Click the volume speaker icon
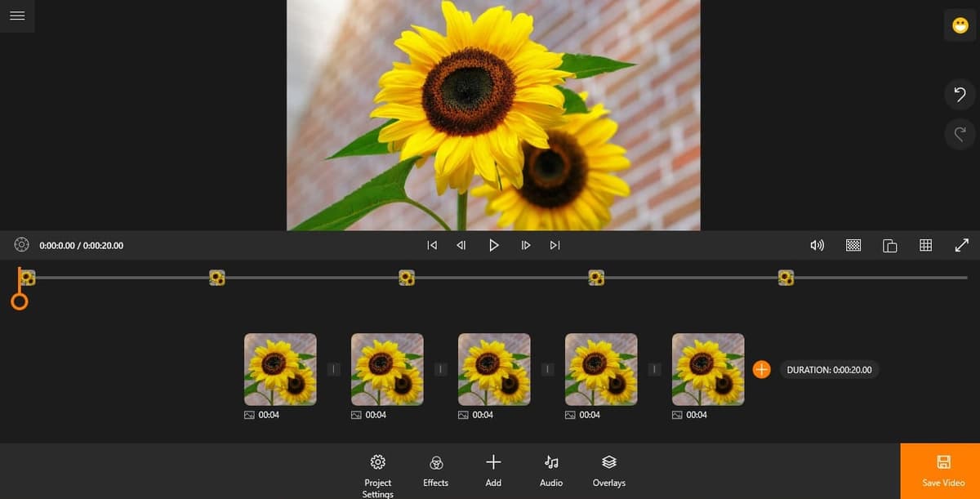 point(817,245)
